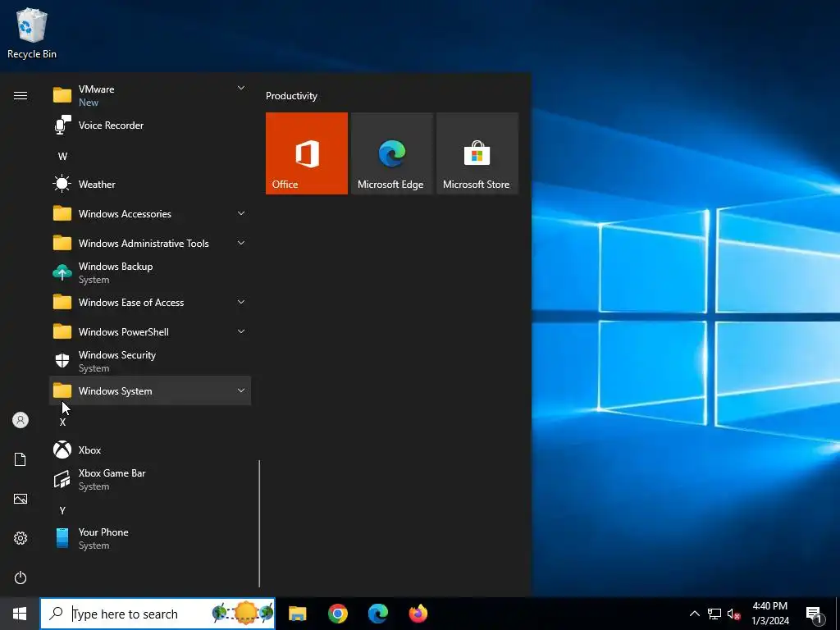The image size is (840, 630).
Task: Open Settings gear in Start sidebar
Action: [21, 538]
